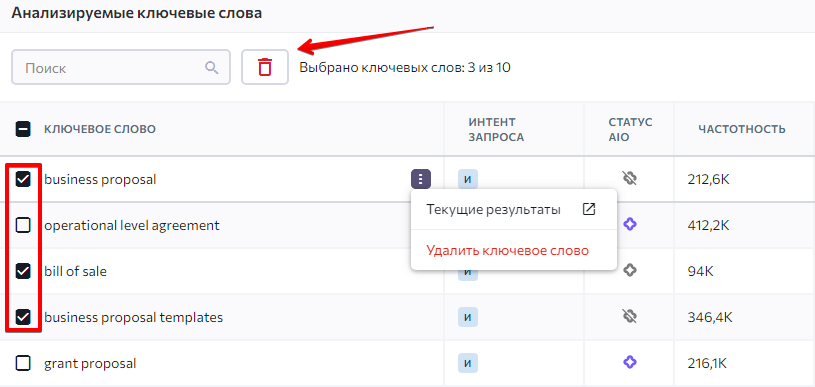Click keyword business proposal templates
815x387 pixels.
tap(133, 317)
